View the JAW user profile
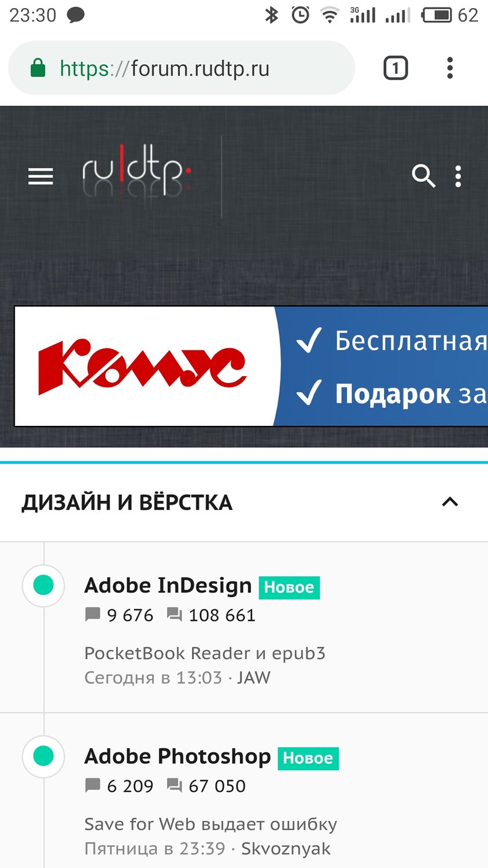Viewport: 488px width, 868px height. coord(253,678)
